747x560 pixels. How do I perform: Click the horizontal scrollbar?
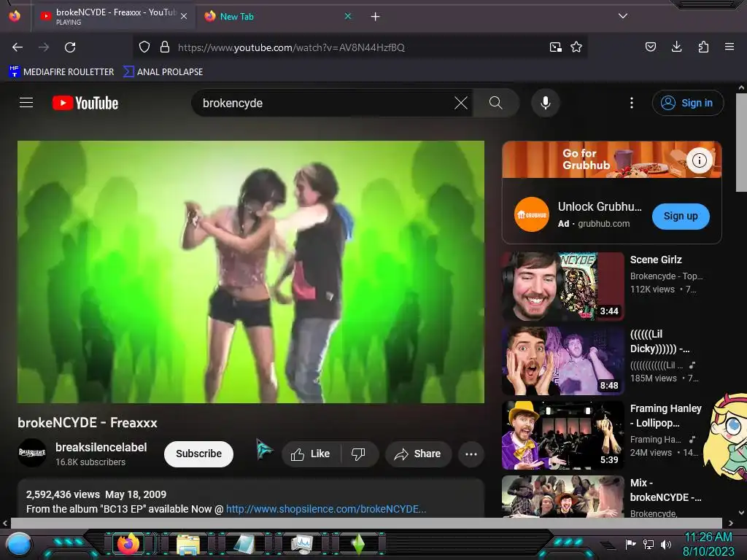point(366,523)
